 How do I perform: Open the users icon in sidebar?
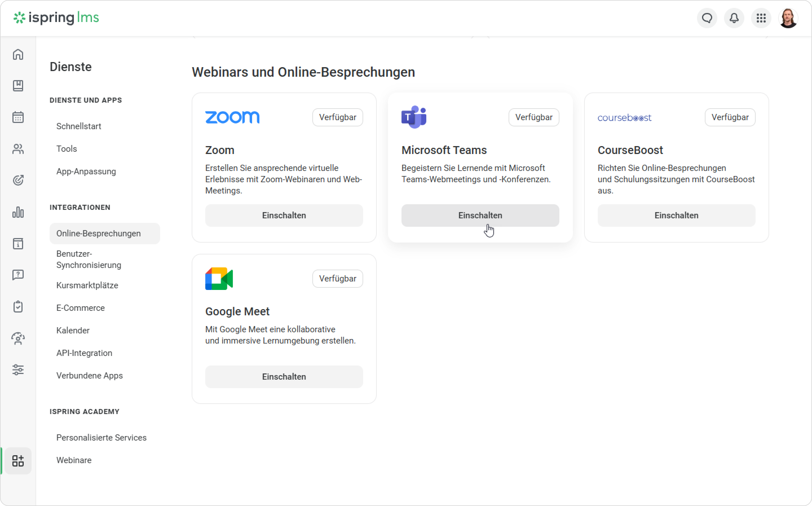18,149
